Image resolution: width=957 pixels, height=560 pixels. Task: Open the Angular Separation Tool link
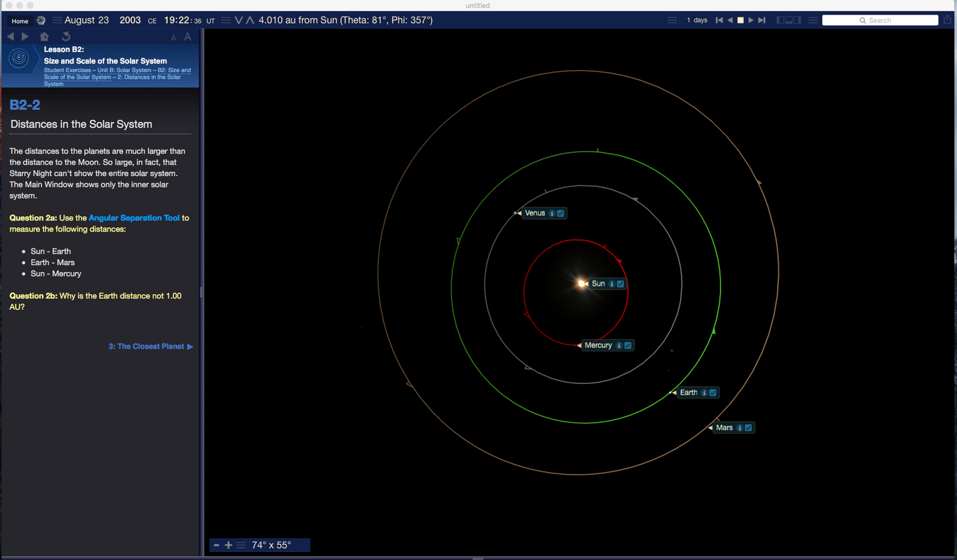pyautogui.click(x=134, y=218)
